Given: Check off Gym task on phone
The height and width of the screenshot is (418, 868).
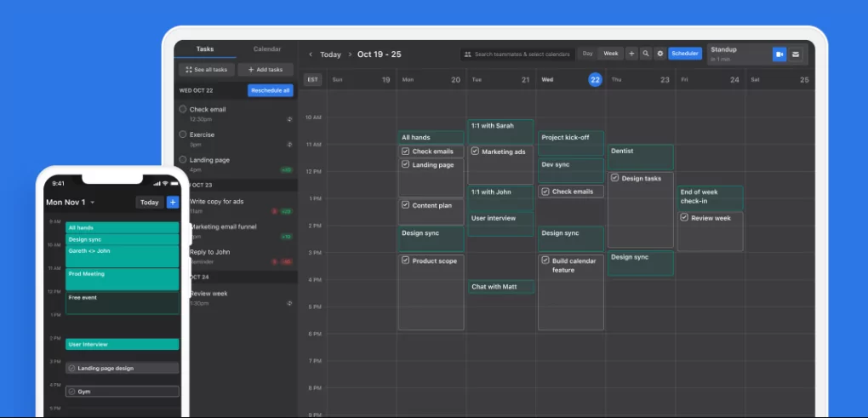Looking at the screenshot, I should point(71,392).
